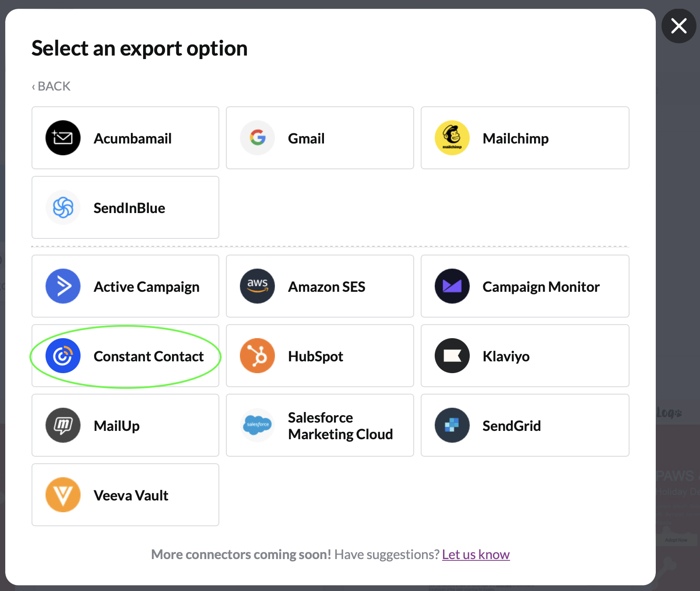Click the Veeva Vault orange V icon
This screenshot has height=591, width=700.
63,495
